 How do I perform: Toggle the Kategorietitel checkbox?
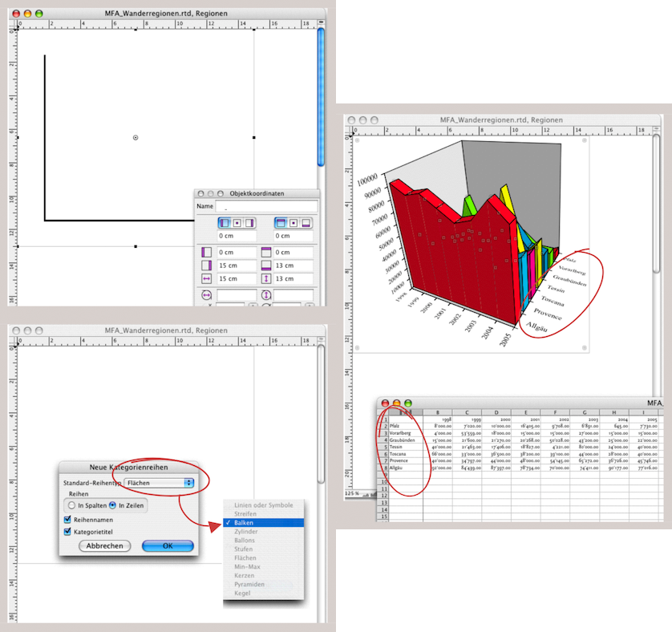[68, 532]
